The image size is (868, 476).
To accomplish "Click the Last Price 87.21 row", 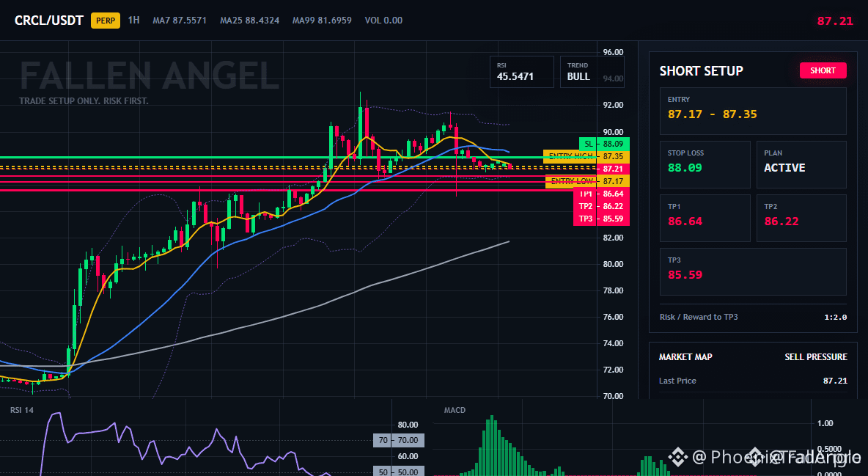I will (x=753, y=381).
